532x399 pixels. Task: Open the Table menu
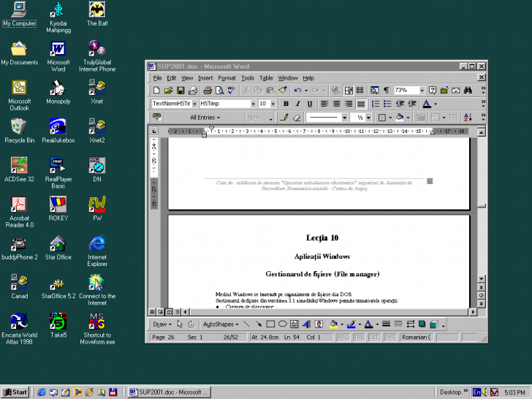[x=266, y=78]
